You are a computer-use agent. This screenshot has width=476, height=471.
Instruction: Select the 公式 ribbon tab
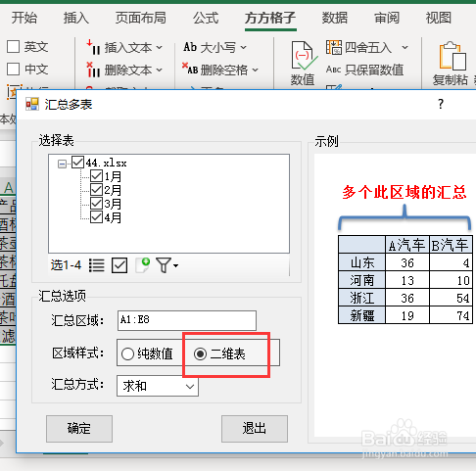pyautogui.click(x=206, y=18)
